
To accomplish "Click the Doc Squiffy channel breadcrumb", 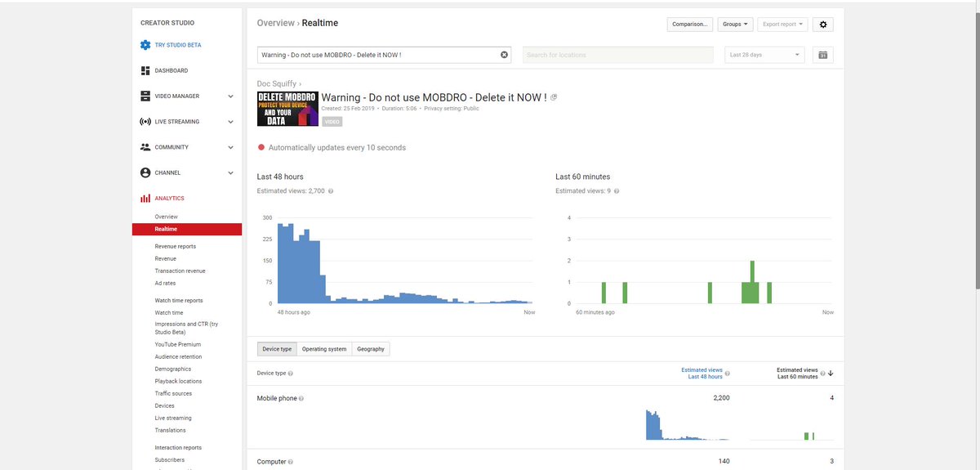I will pos(277,83).
